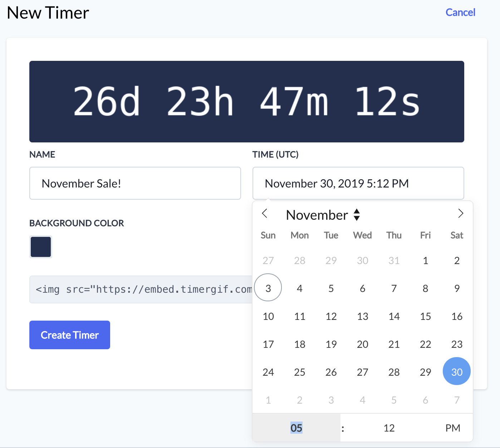Click the countdown timer preview image
The height and width of the screenshot is (448, 500).
247,102
